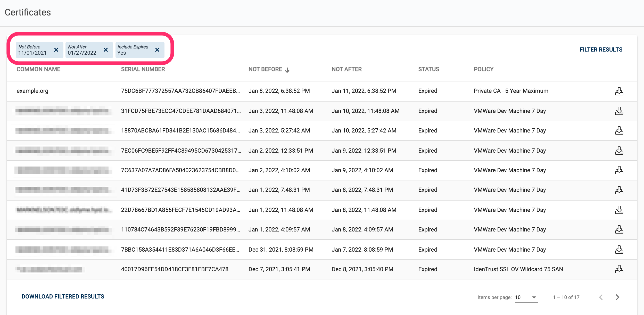Download certificate with serial 7BBC158A354411E8...

pos(619,250)
